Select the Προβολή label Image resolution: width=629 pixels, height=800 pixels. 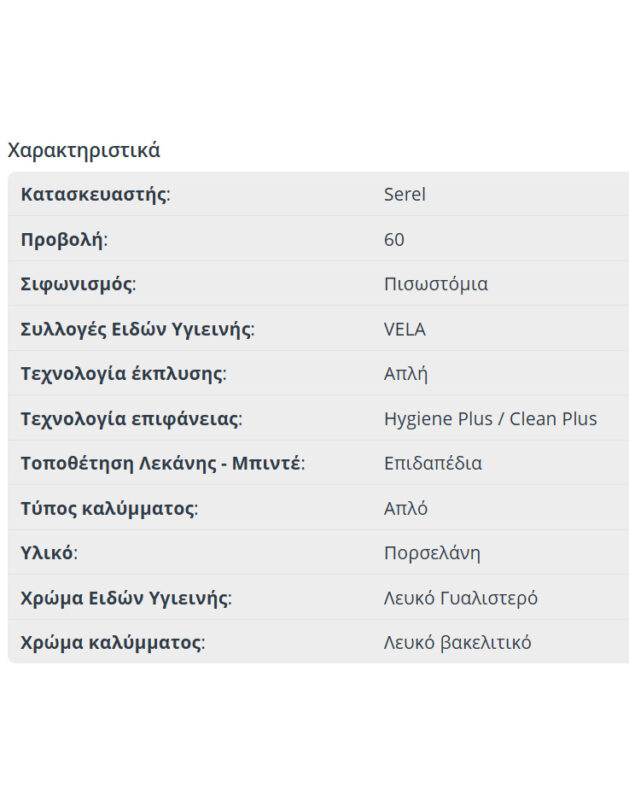click(63, 239)
